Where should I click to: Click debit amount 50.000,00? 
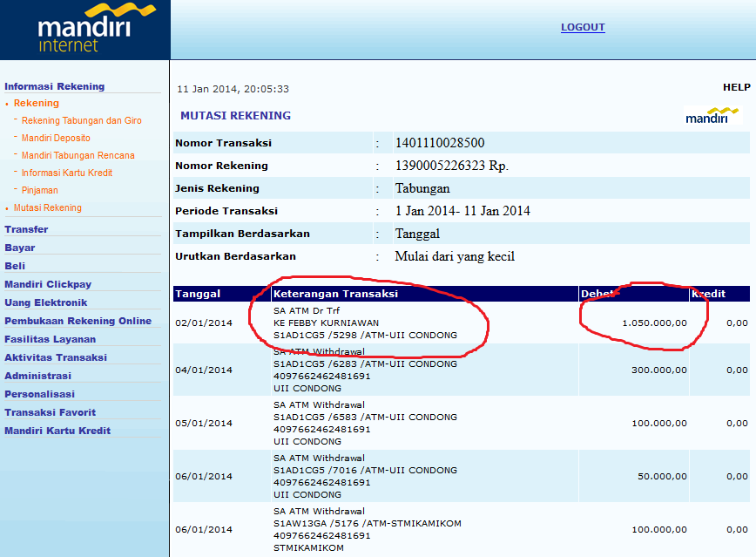(x=662, y=477)
